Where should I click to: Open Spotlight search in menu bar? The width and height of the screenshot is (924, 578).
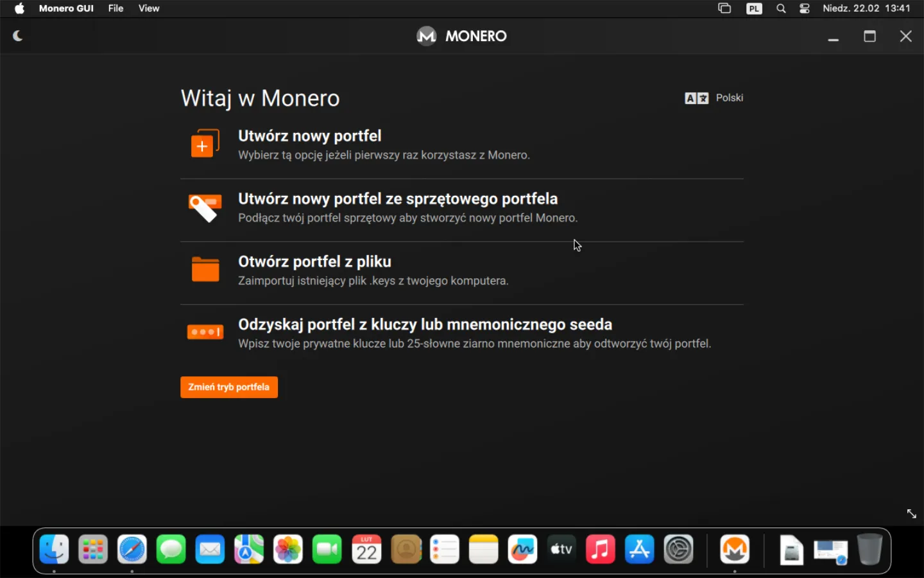pos(781,8)
